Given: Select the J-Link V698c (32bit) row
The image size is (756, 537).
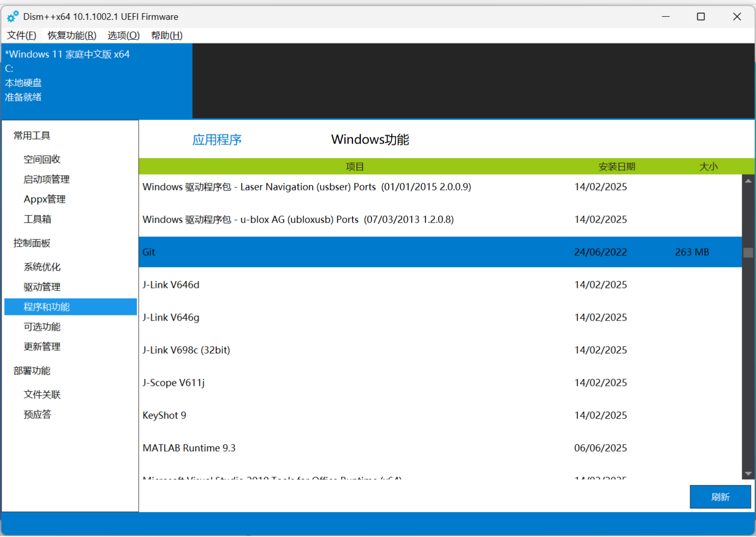Looking at the screenshot, I should coord(440,350).
